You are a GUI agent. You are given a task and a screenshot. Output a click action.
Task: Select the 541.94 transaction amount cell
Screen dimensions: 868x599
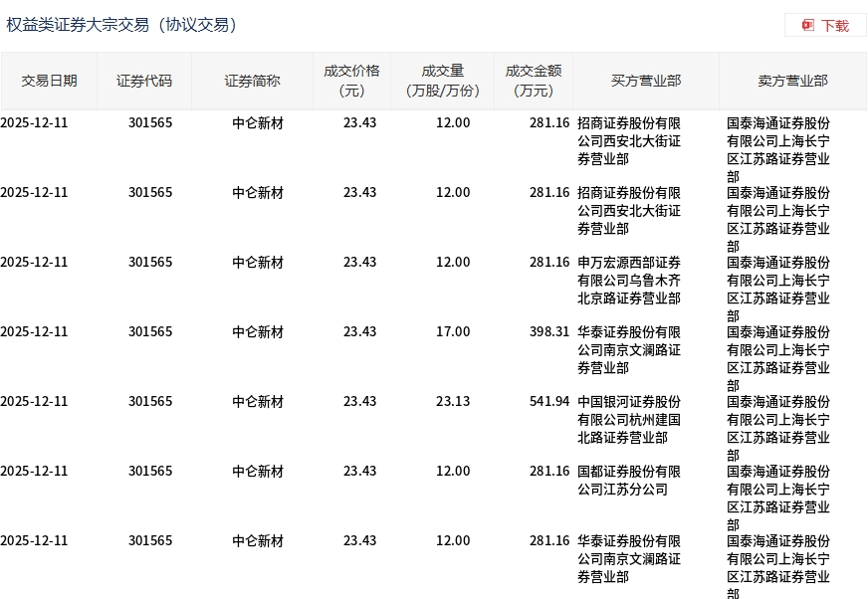549,402
